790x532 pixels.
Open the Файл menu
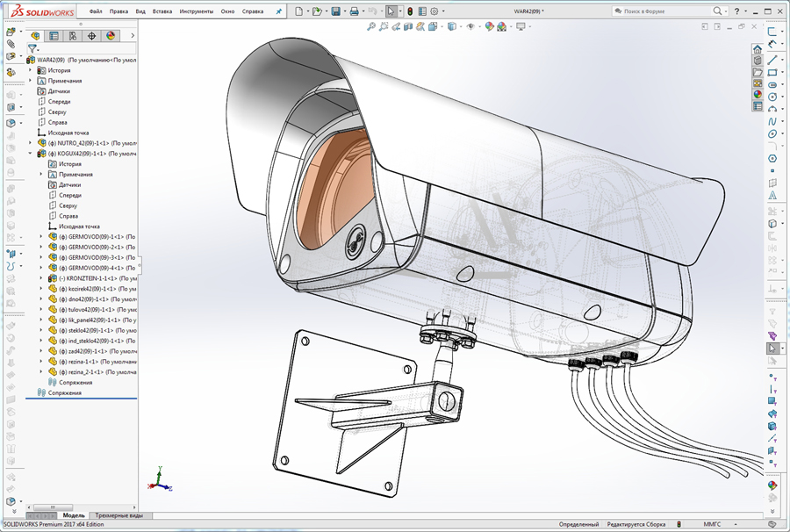(96, 11)
